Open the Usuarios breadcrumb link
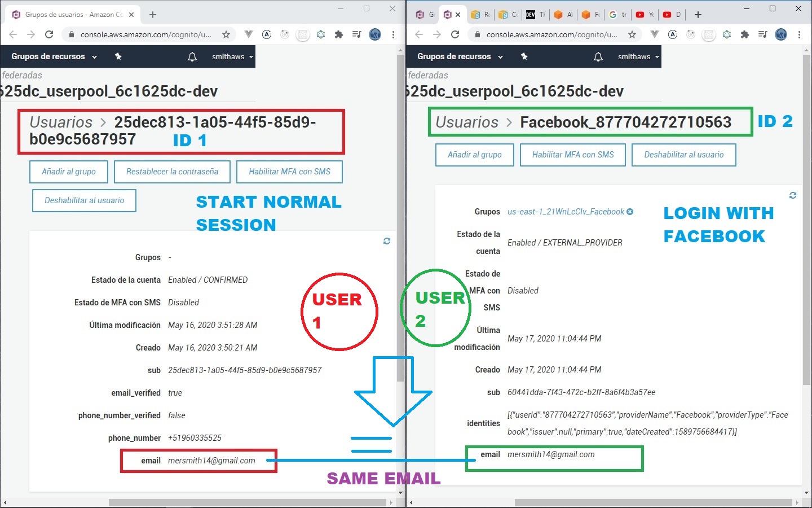Viewport: 812px width, 508px height. point(61,122)
